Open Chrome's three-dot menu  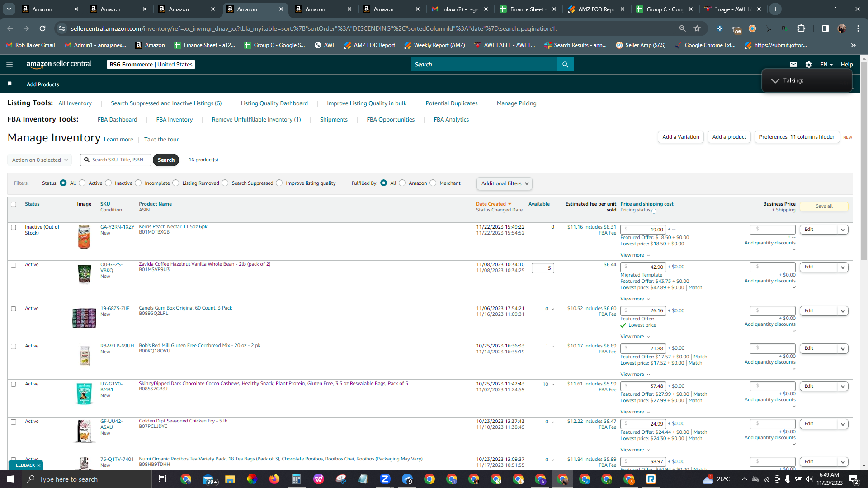858,28
